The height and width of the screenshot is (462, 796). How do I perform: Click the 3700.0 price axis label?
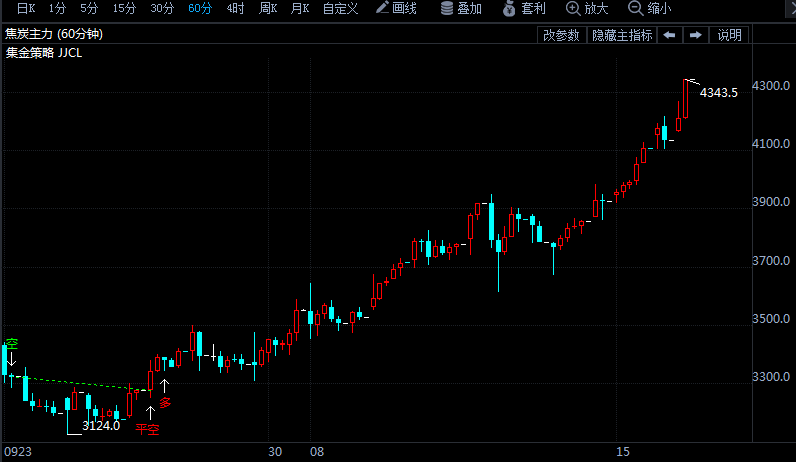[771, 260]
